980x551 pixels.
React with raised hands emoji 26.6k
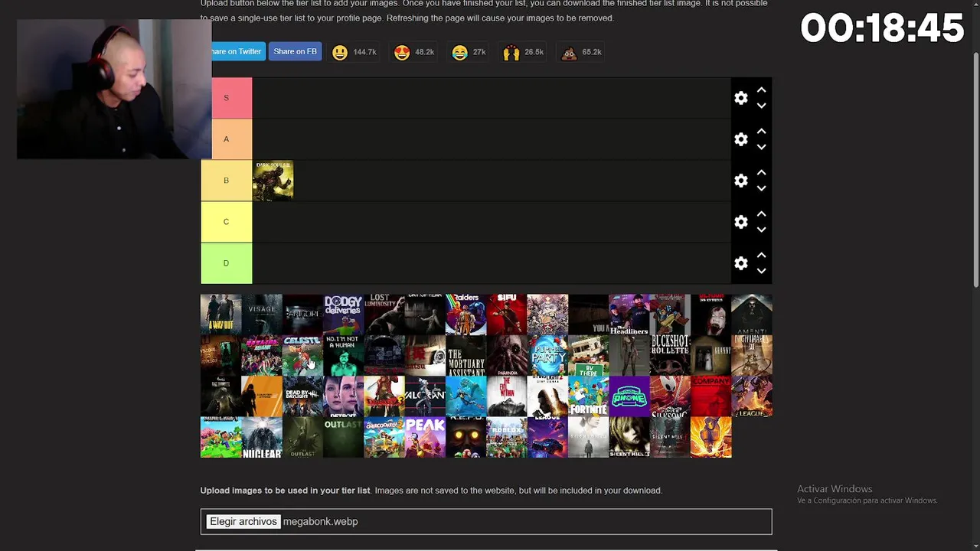(524, 52)
